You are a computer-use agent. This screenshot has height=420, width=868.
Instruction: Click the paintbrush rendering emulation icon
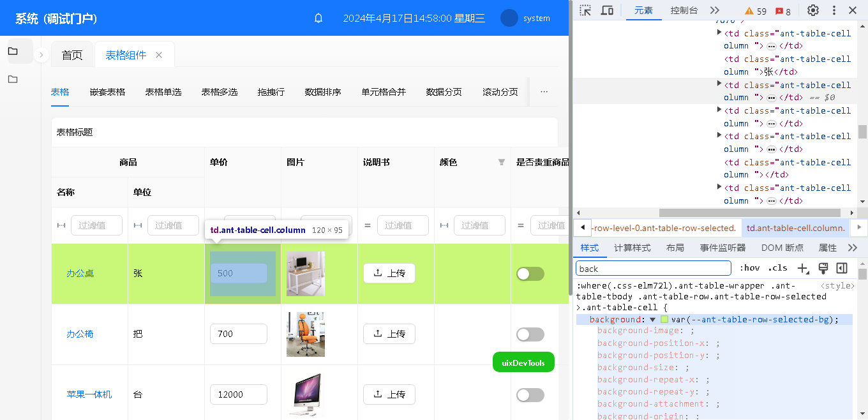coord(823,268)
